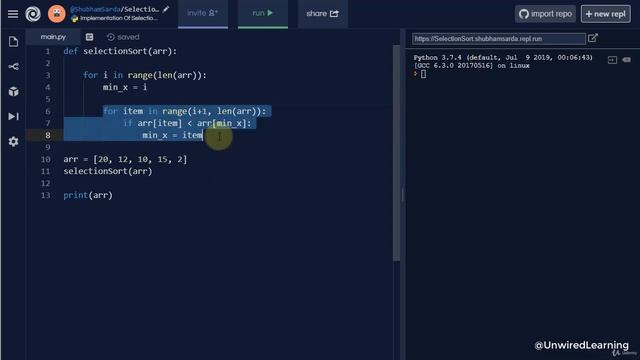Click the editor vertical scrollbar

(x=396, y=153)
